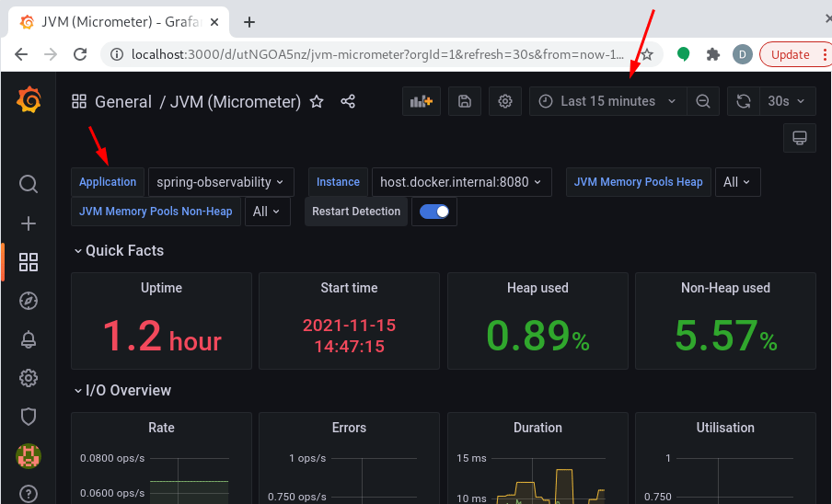
Task: Close the JVM (Micrometer) browser tab
Action: (x=214, y=22)
